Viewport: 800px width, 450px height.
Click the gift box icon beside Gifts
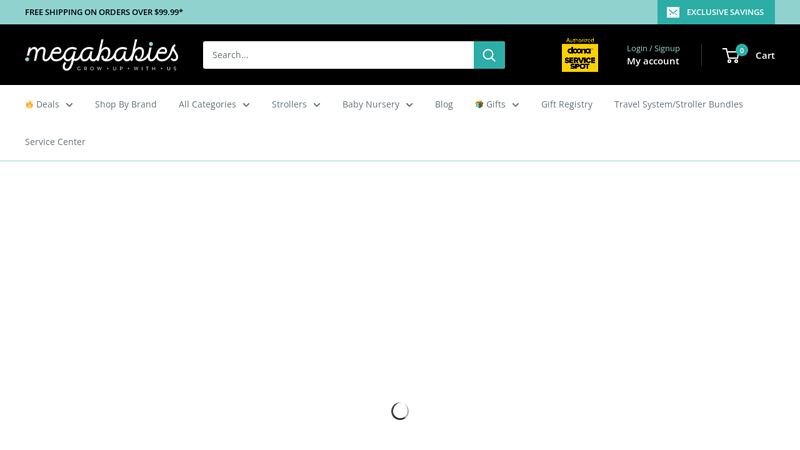[479, 104]
